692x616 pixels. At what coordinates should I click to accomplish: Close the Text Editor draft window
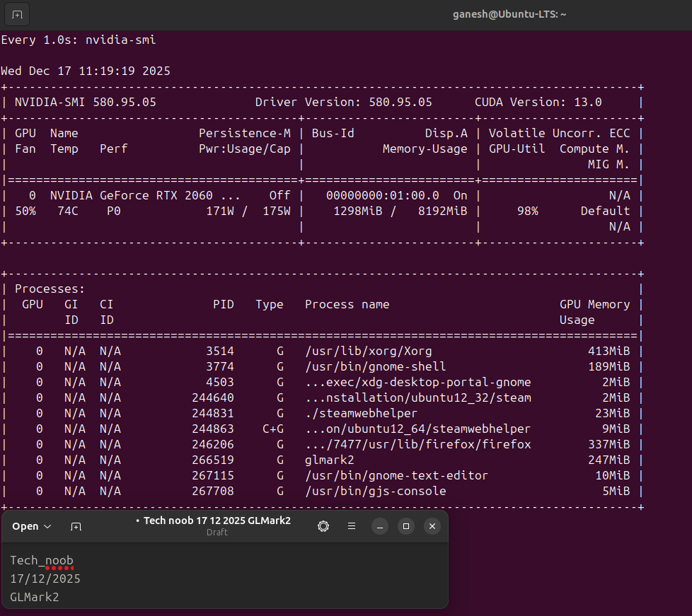432,526
